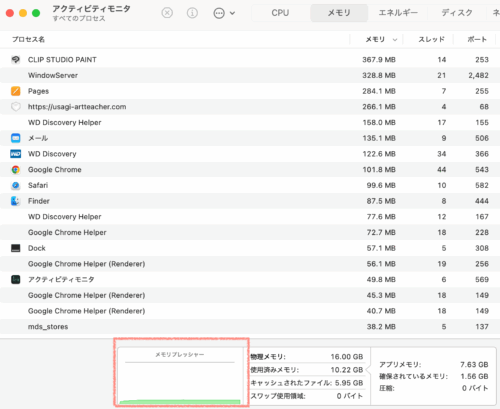The height and width of the screenshot is (409, 500).
Task: Select the WD Discovery process name
Action: [52, 154]
